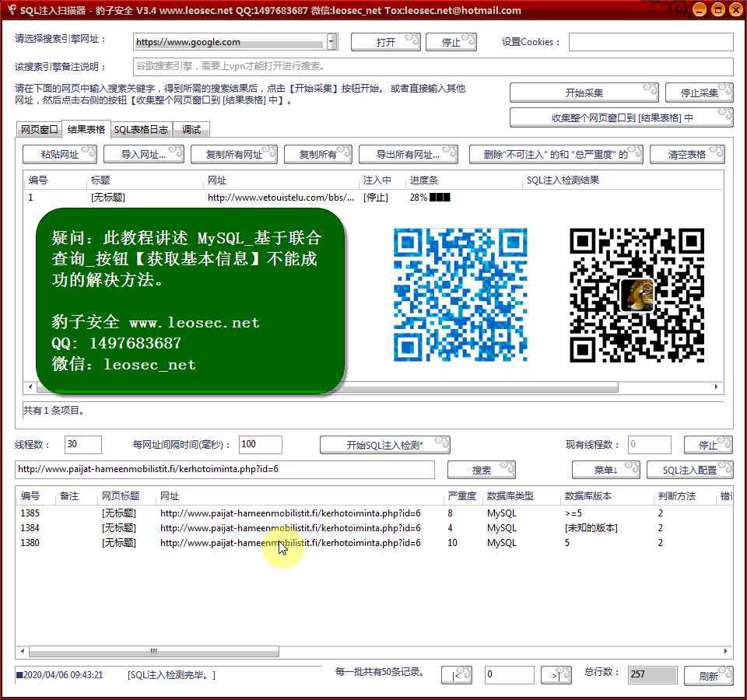This screenshot has width=747, height=700.
Task: Open the 调试 tab
Action: (191, 130)
